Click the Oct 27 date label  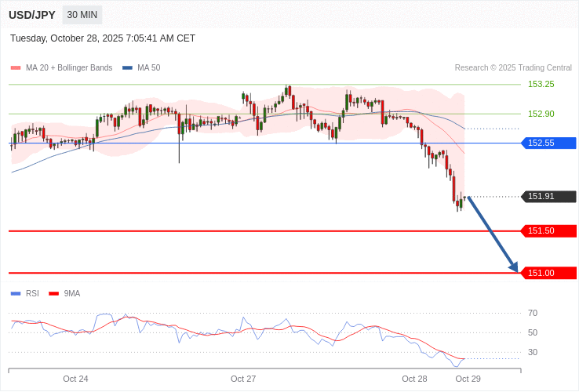coord(243,379)
